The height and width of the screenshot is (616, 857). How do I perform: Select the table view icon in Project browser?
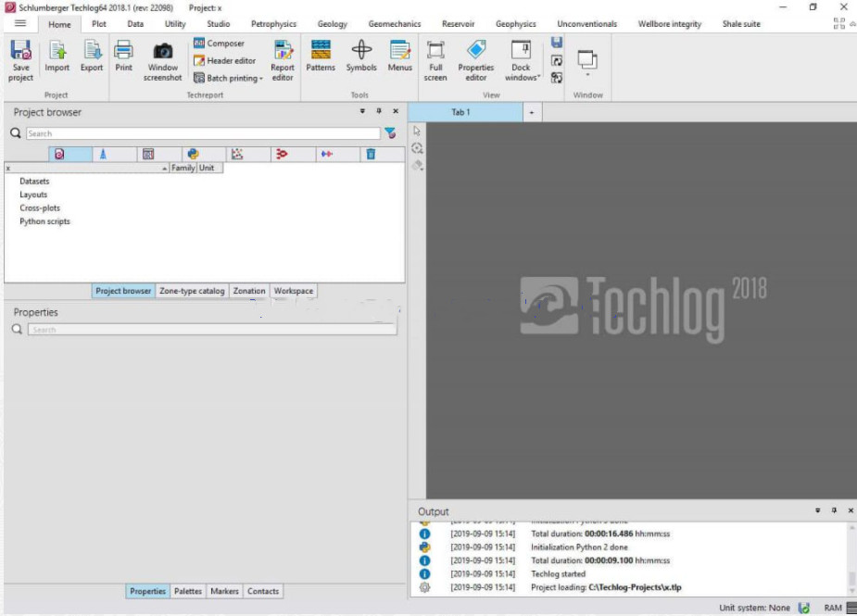point(148,154)
